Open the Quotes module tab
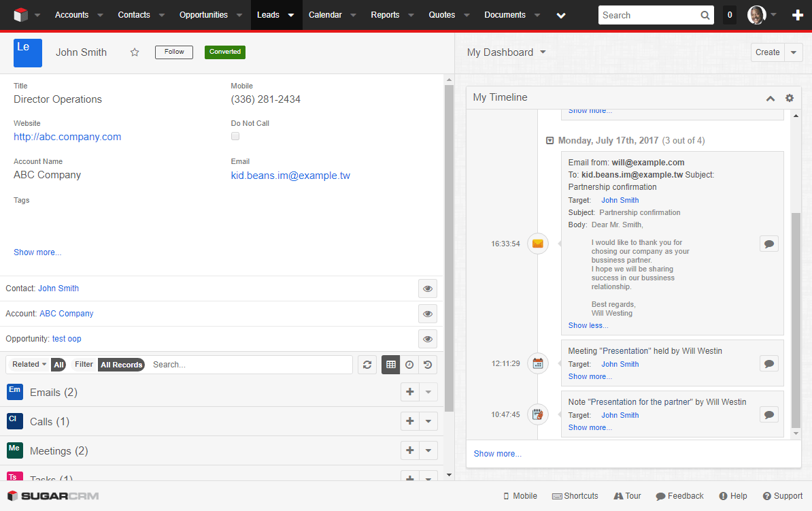 (442, 15)
